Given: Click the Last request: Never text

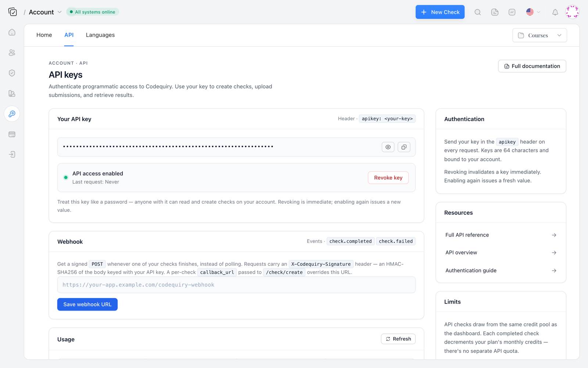Looking at the screenshot, I should pyautogui.click(x=96, y=182).
